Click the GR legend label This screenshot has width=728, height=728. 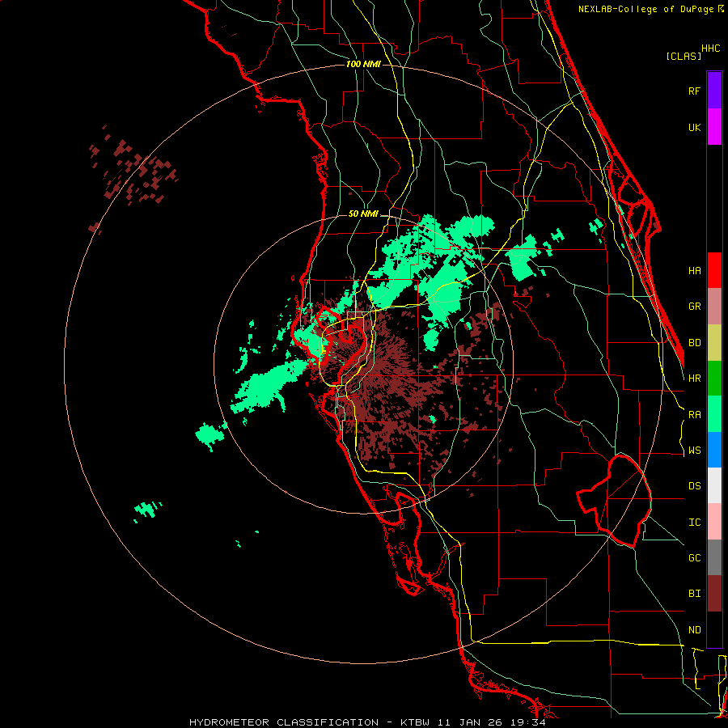(694, 307)
